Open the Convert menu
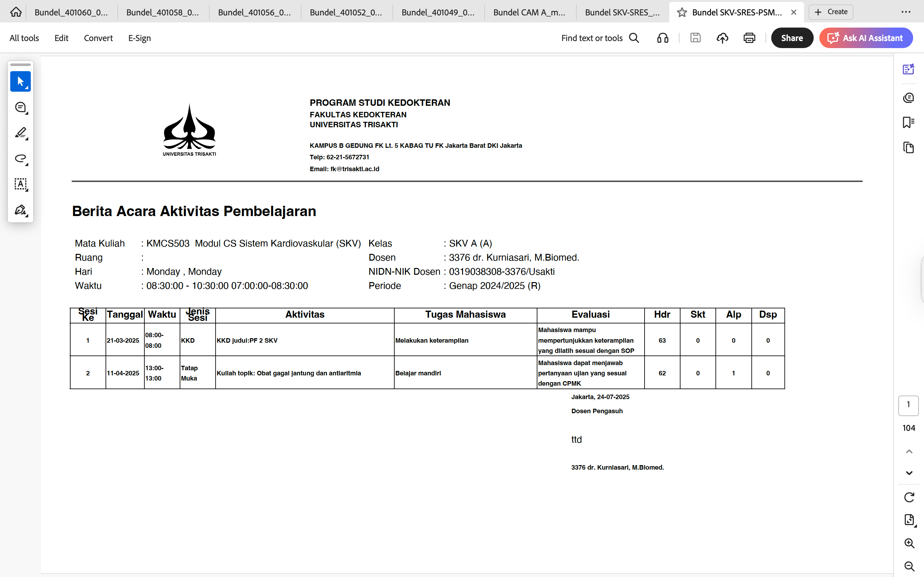 click(x=98, y=38)
